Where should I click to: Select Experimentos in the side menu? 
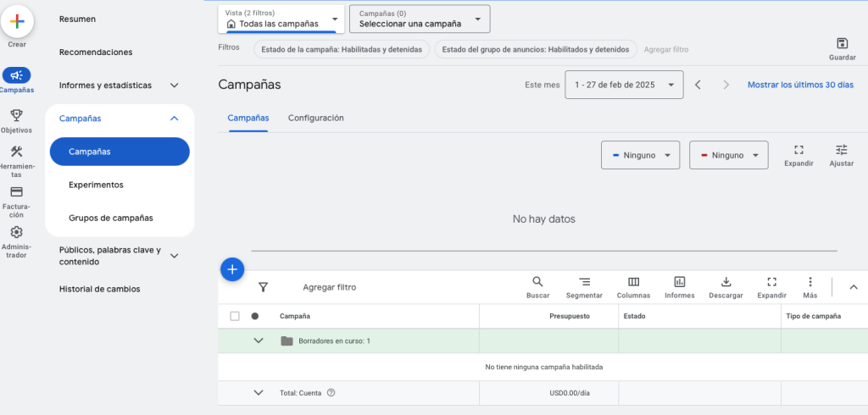96,185
